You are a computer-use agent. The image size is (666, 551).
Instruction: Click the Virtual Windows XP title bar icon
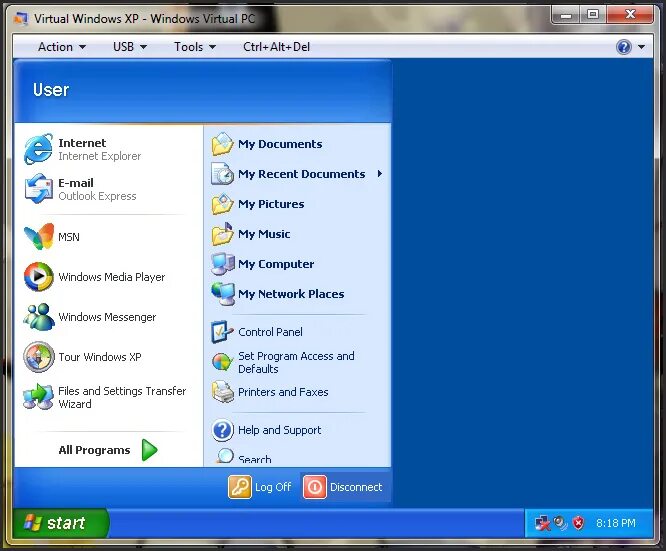pyautogui.click(x=21, y=19)
